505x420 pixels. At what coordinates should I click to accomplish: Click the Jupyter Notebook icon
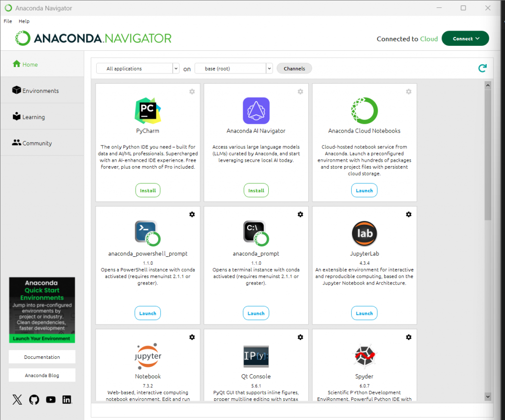tap(148, 356)
